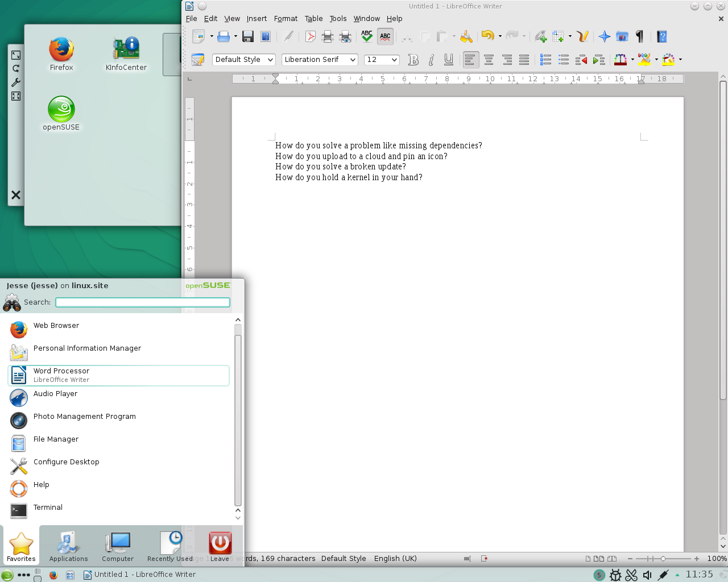Click the Kickoff Search input field

pyautogui.click(x=143, y=302)
